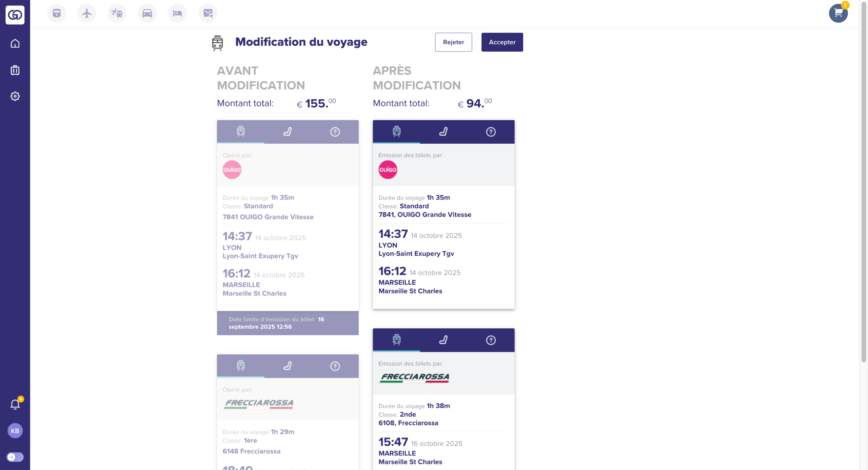Open the shopping cart icon

click(838, 13)
